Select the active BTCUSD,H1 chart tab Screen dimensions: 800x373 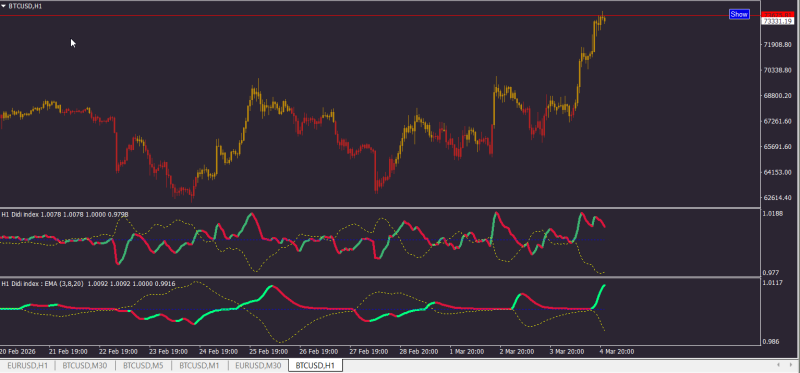315,365
